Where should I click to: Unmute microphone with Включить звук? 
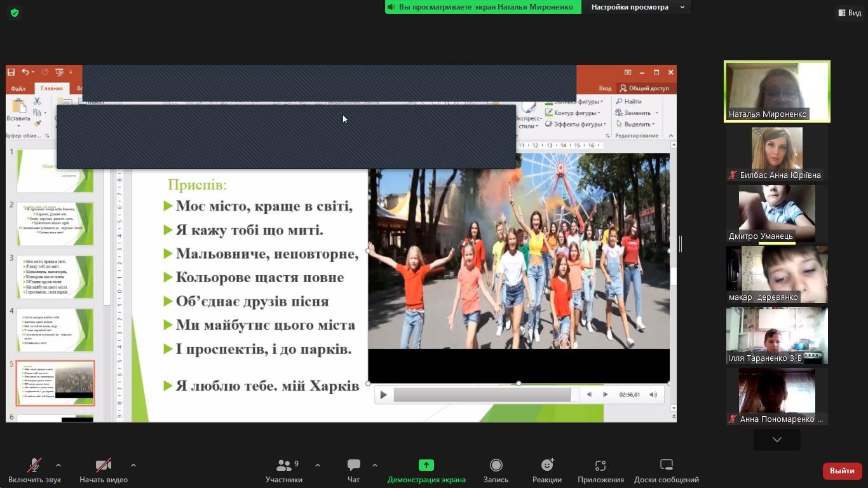click(34, 466)
